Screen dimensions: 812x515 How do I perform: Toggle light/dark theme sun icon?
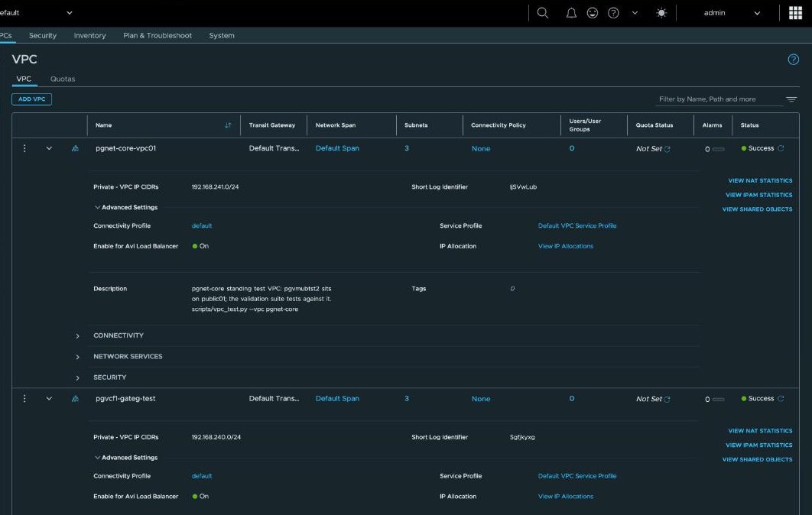661,13
